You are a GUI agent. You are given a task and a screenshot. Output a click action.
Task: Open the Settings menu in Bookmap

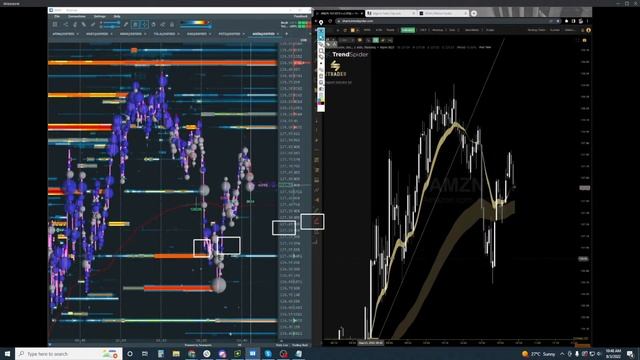tap(100, 17)
